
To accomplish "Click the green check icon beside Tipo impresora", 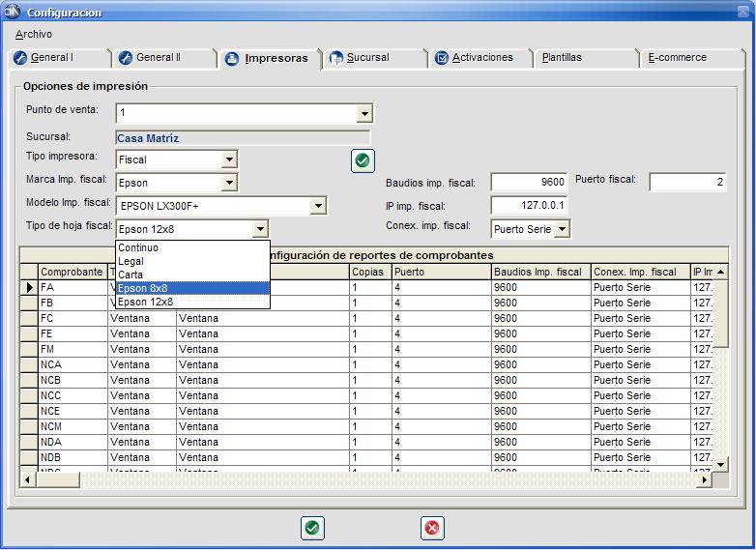I will tap(363, 160).
